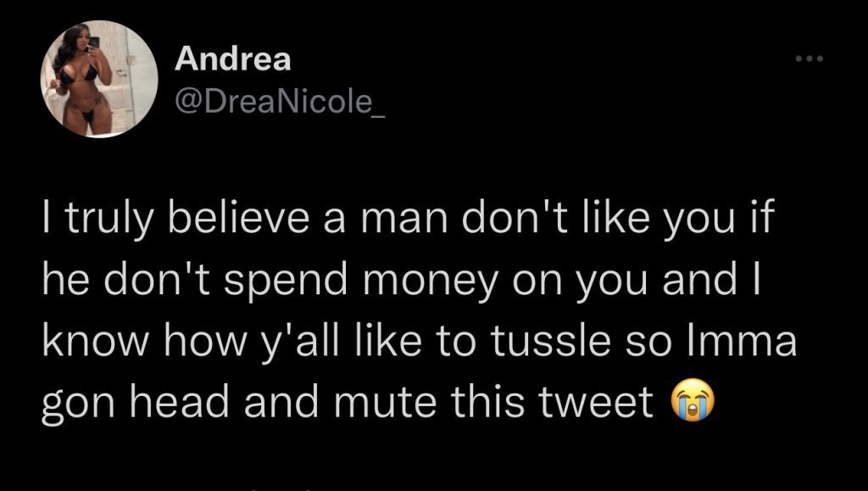The image size is (868, 491).
Task: Open the Andrea display name link
Action: pyautogui.click(x=232, y=59)
